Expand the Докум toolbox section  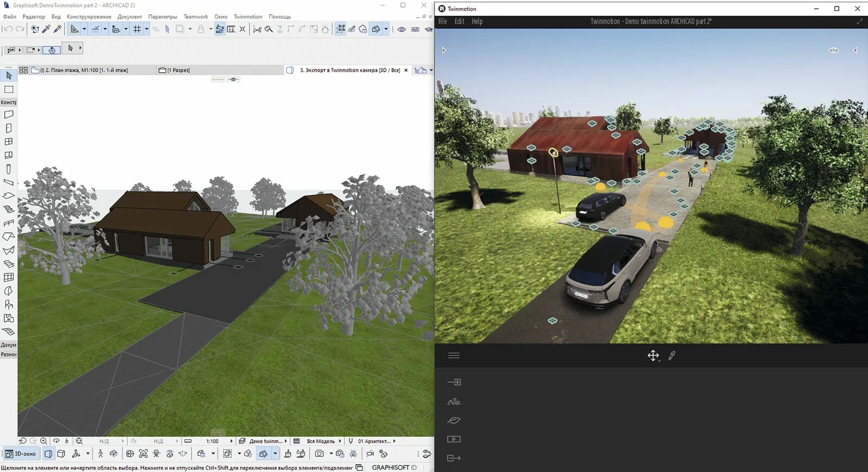tap(9, 345)
